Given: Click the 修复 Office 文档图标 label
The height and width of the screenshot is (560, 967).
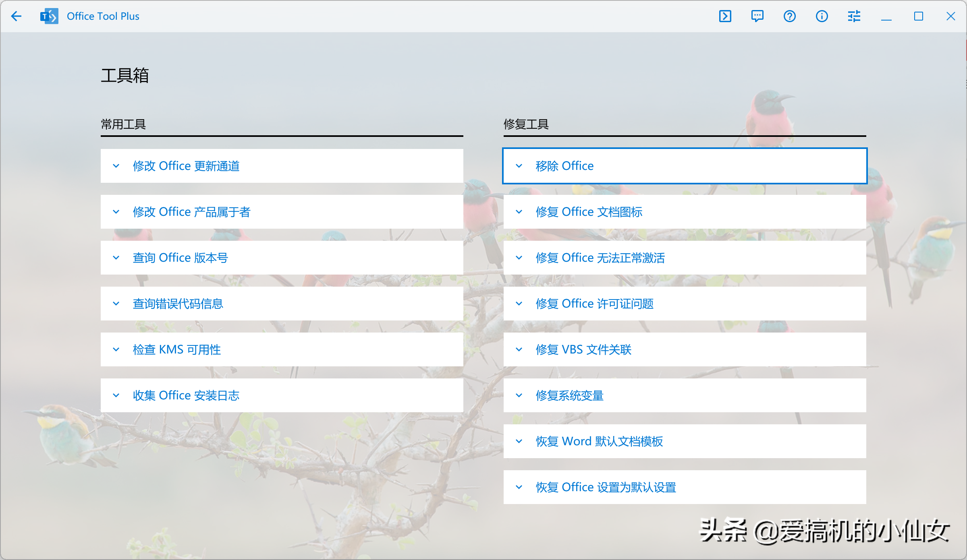Looking at the screenshot, I should coord(589,212).
